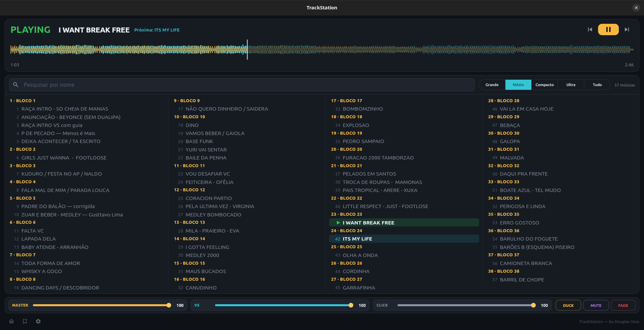Select the Ultra view mode
Viewport: 644px width, 330px height.
click(571, 85)
